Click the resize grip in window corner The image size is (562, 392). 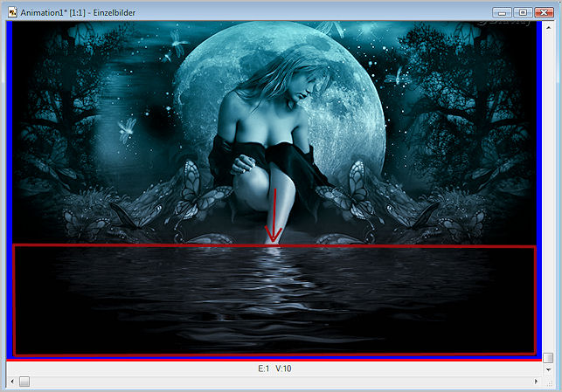549,383
